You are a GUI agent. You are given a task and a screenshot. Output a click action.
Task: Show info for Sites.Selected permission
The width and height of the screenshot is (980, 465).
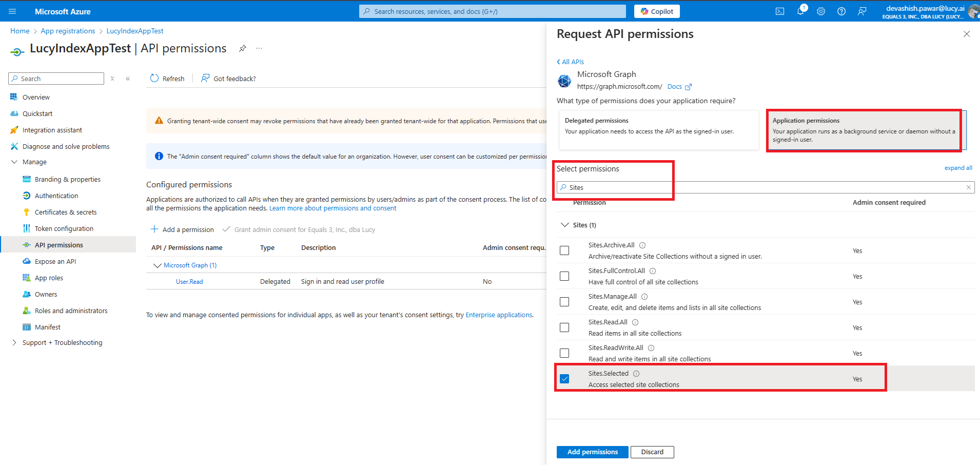tap(636, 374)
